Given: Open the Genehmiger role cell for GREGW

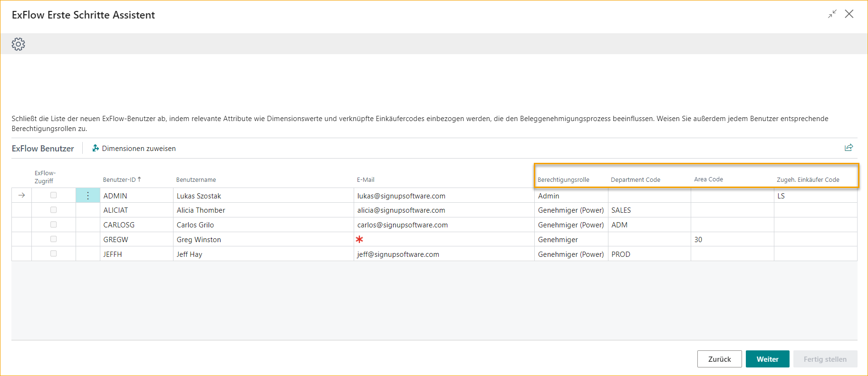Looking at the screenshot, I should point(571,240).
